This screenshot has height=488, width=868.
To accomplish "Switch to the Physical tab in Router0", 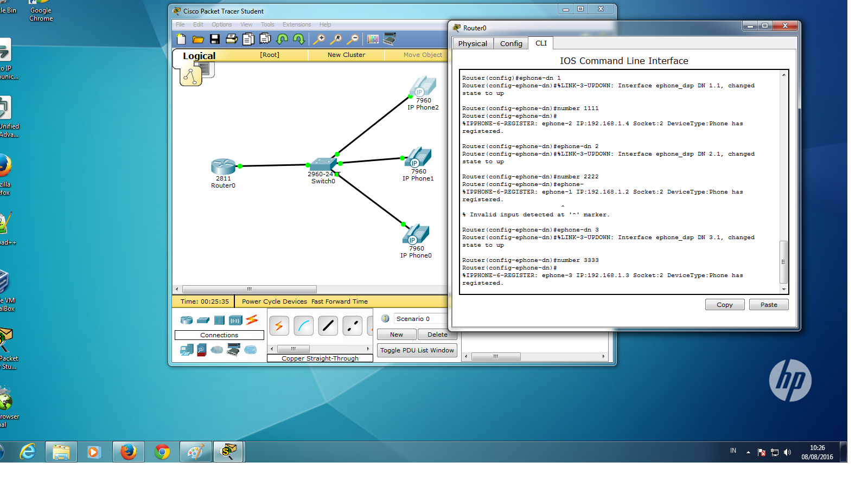I will point(473,43).
